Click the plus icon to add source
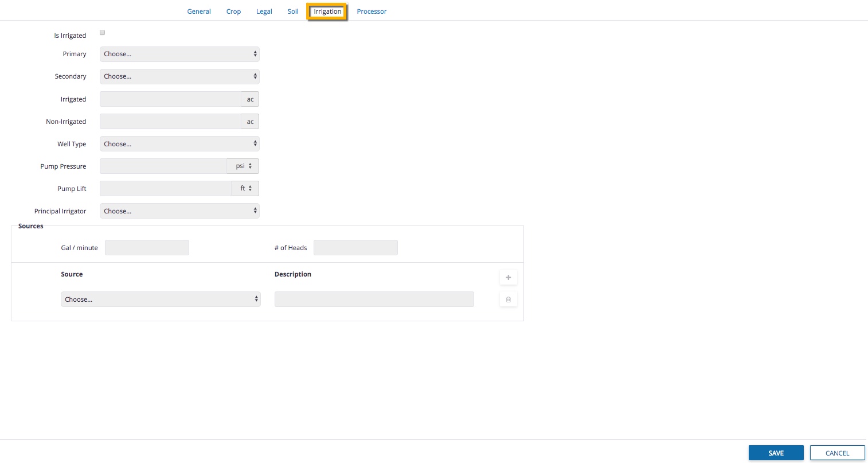Image resolution: width=868 pixels, height=463 pixels. pos(508,278)
